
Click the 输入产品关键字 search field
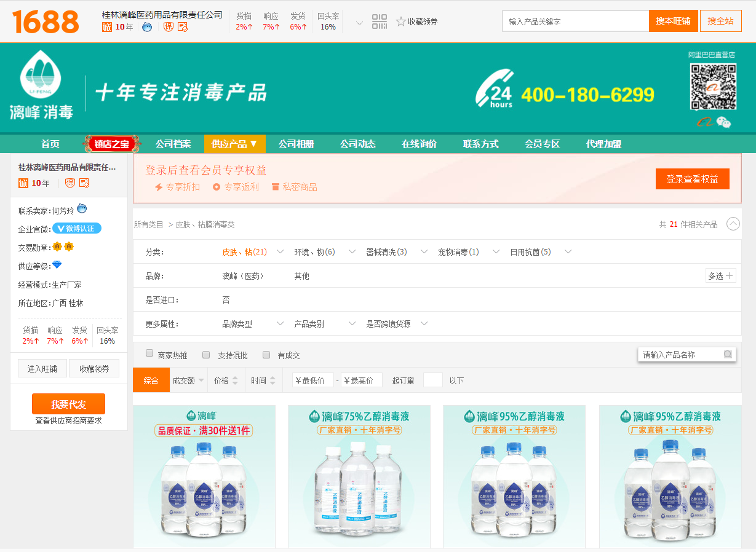[575, 22]
